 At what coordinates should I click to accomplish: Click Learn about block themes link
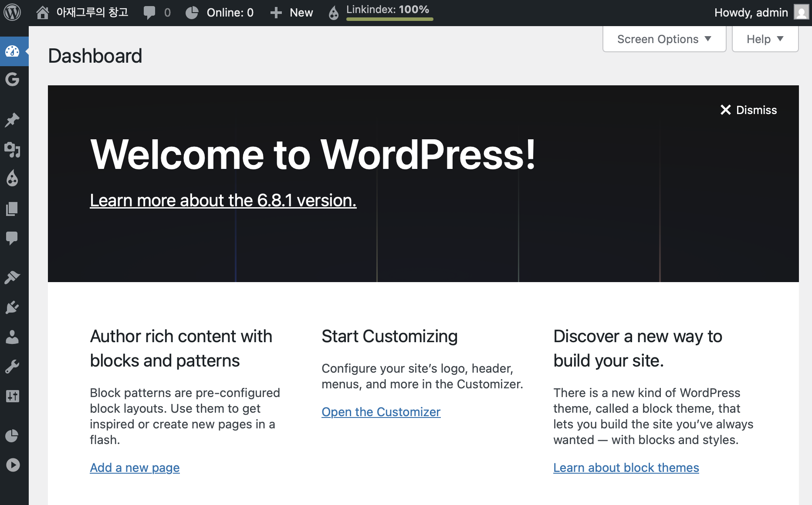[626, 468]
